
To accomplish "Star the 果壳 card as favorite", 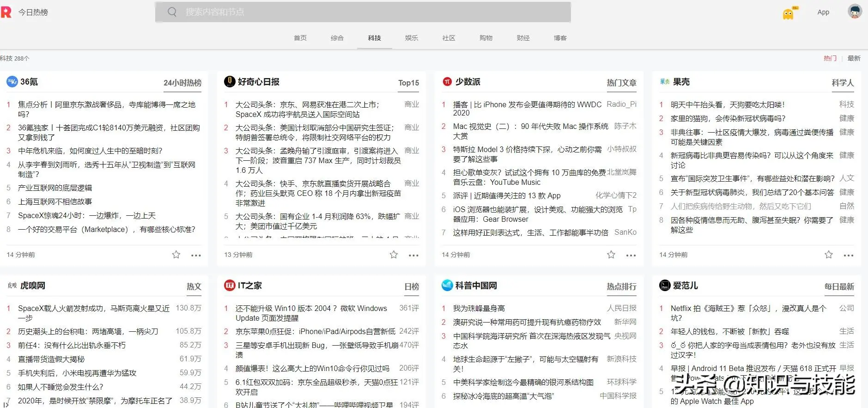I will (829, 255).
